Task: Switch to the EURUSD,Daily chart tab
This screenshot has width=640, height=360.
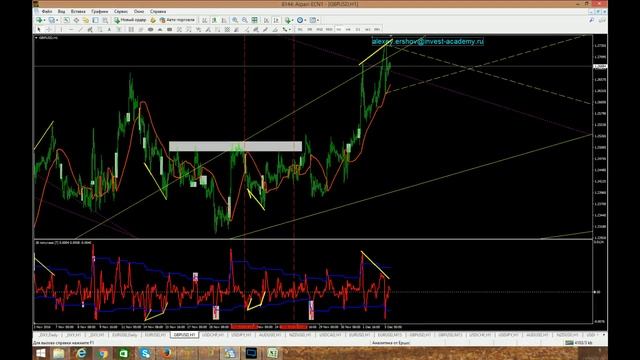Action: [x=124, y=335]
